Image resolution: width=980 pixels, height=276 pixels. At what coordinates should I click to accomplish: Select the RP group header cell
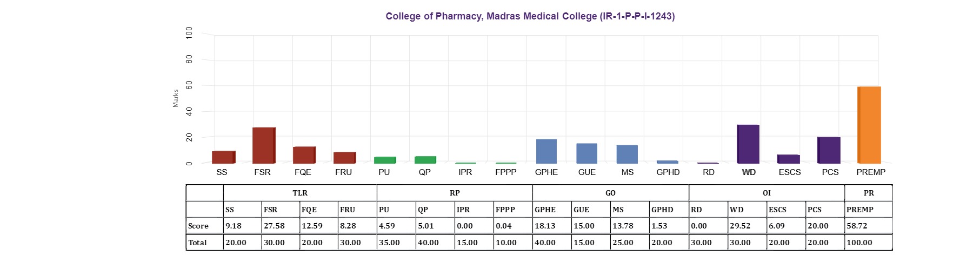tap(455, 193)
